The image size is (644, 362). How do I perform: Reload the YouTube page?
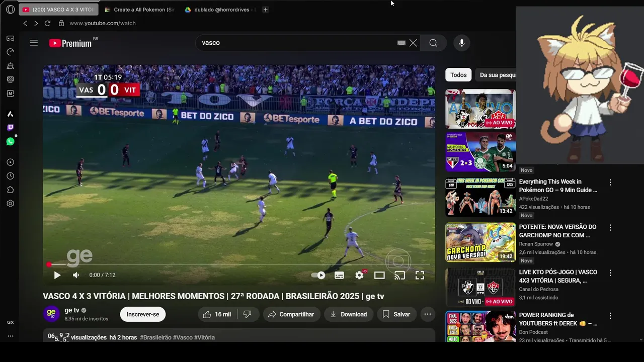coord(47,23)
